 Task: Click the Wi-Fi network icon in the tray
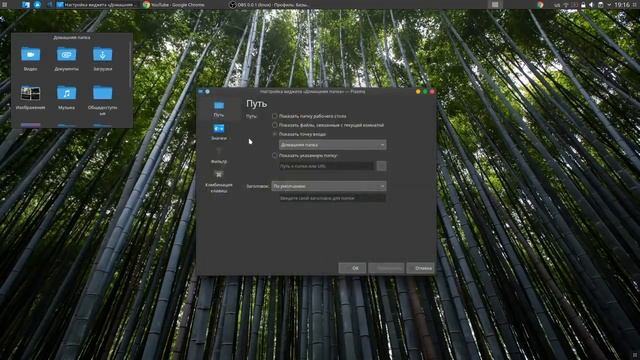pos(566,4)
